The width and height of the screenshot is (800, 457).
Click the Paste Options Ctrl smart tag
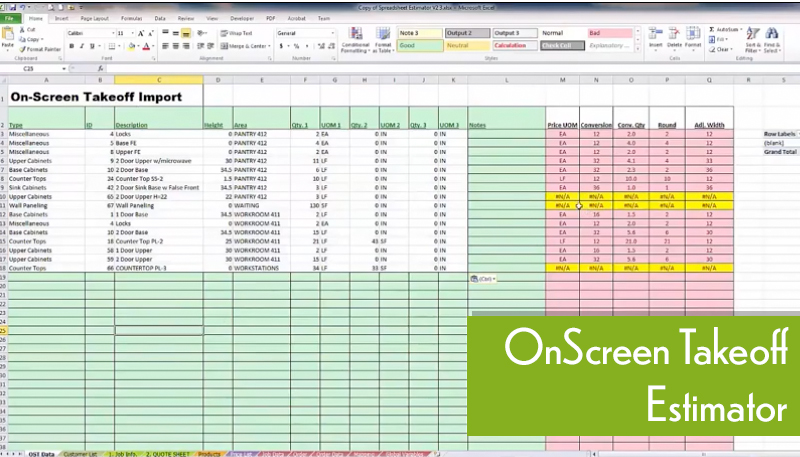coord(483,279)
